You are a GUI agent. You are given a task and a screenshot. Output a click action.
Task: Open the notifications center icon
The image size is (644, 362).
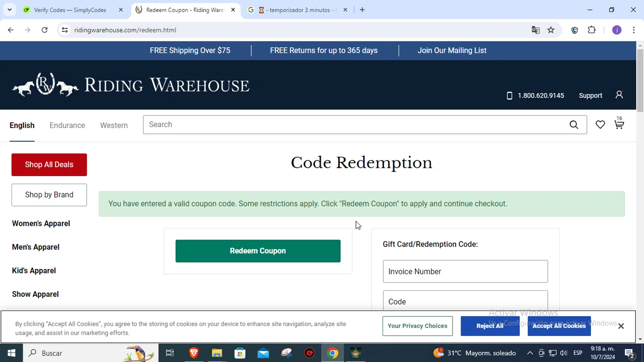click(630, 353)
